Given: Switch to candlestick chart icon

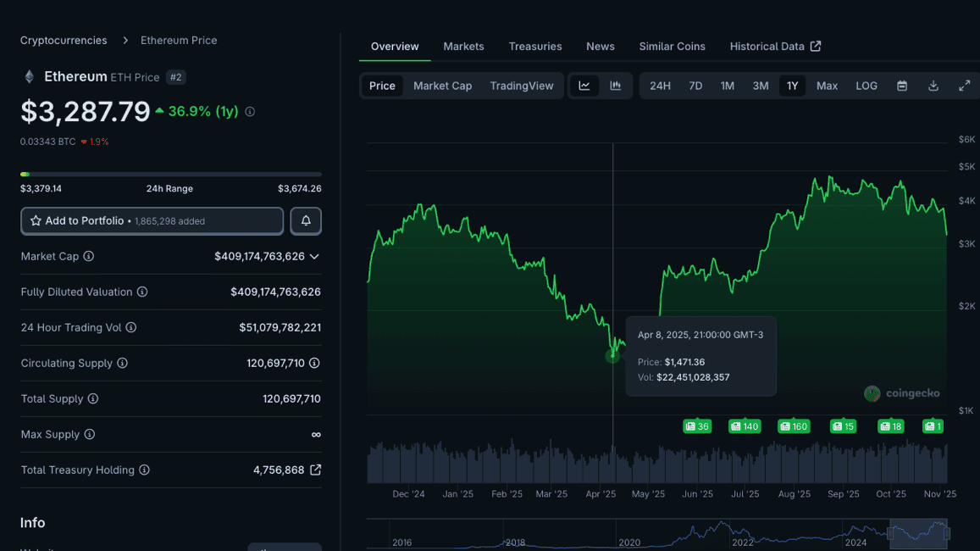Looking at the screenshot, I should point(616,86).
